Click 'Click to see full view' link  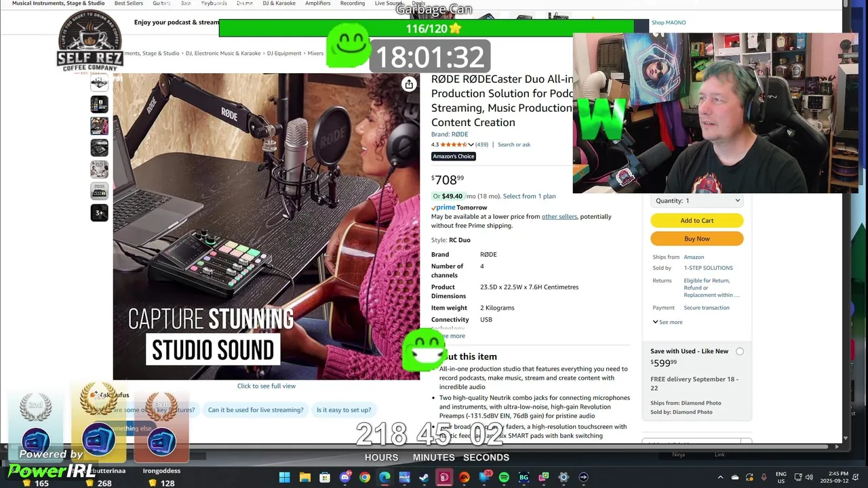click(x=267, y=386)
